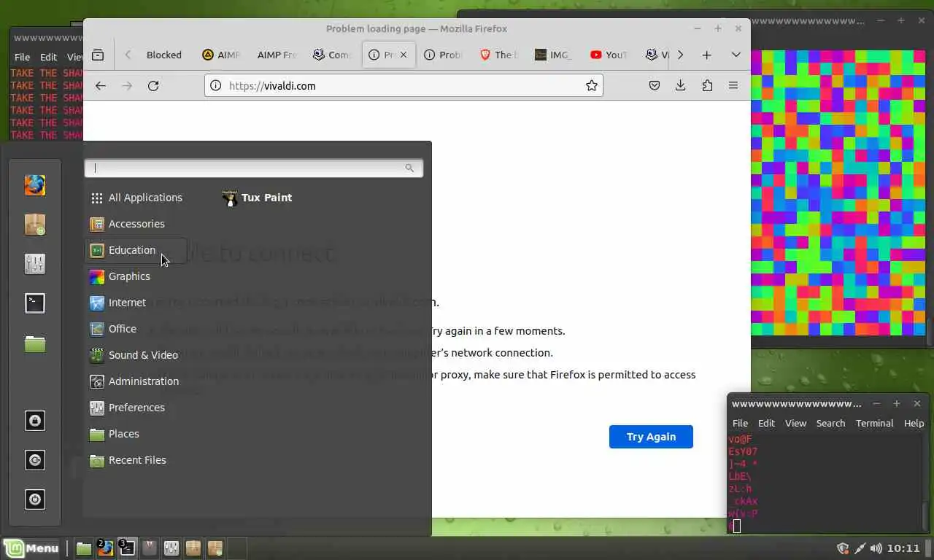This screenshot has height=560, width=934.
Task: Reload the vivaldi.com page
Action: pyautogui.click(x=153, y=85)
